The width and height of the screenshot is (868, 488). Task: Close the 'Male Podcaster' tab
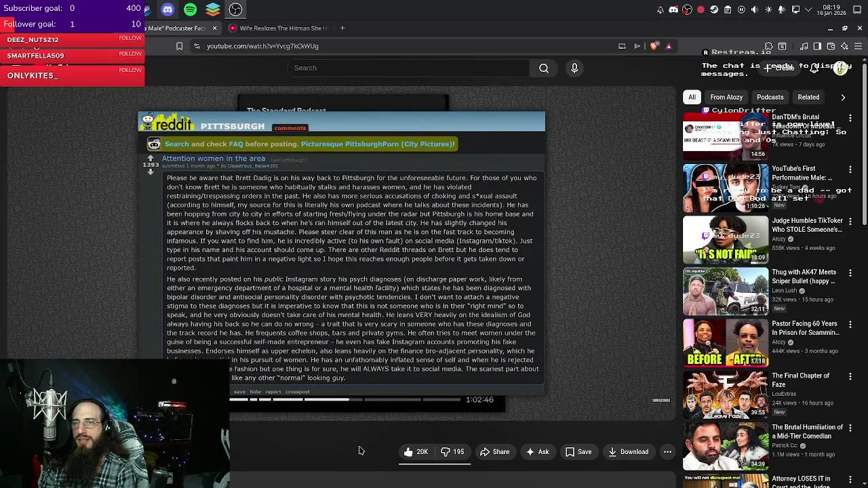click(x=214, y=28)
